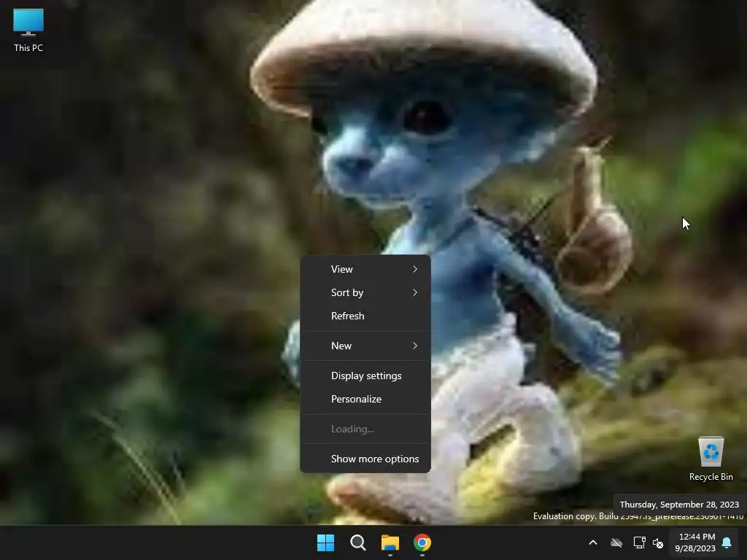Expand the View submenu
Image resolution: width=747 pixels, height=560 pixels.
(365, 269)
